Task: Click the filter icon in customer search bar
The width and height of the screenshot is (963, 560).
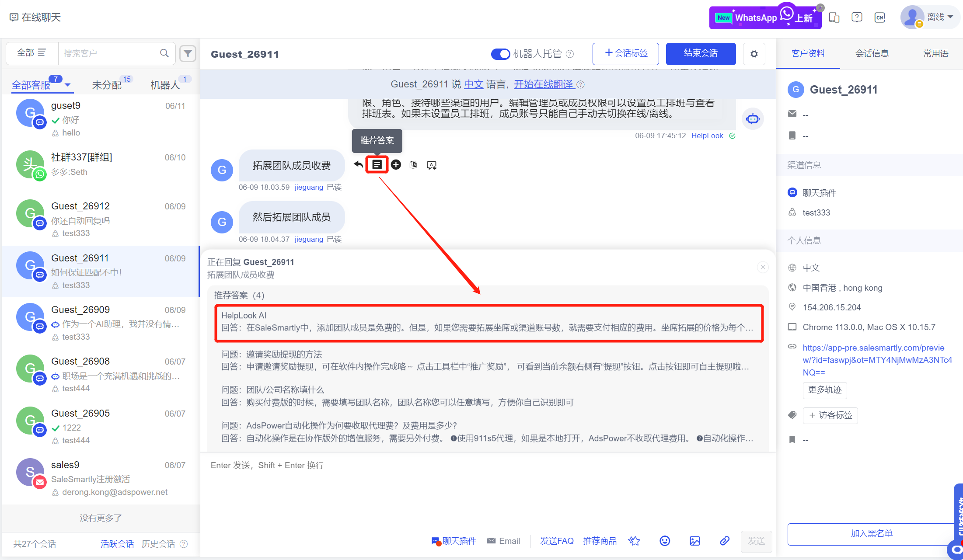Action: pyautogui.click(x=189, y=52)
